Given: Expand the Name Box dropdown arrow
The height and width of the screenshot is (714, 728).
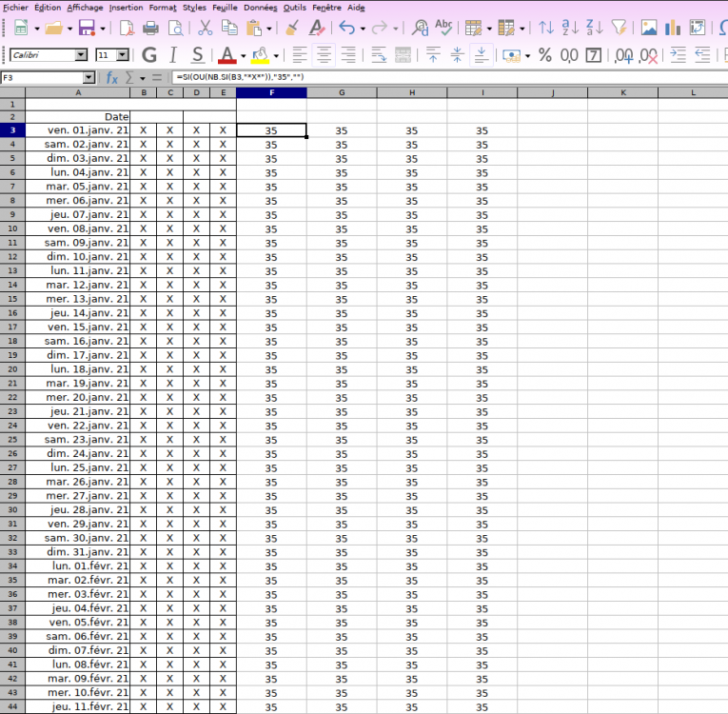Looking at the screenshot, I should coord(89,77).
